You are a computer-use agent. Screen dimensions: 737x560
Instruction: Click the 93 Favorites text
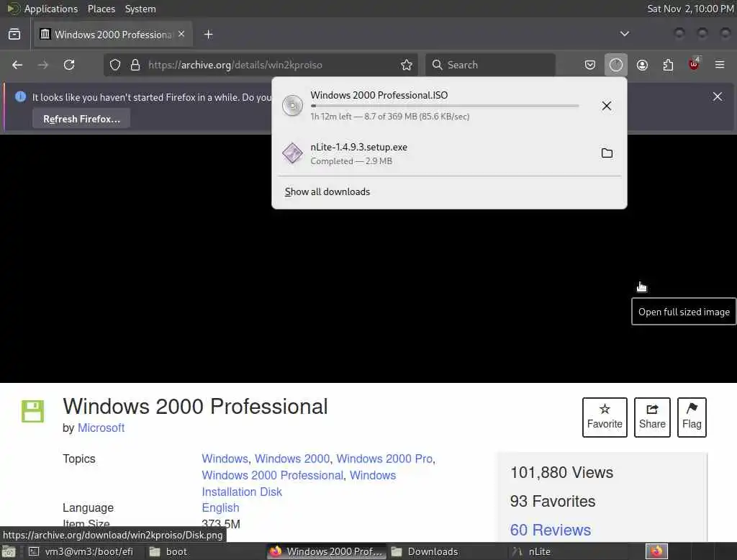click(553, 501)
